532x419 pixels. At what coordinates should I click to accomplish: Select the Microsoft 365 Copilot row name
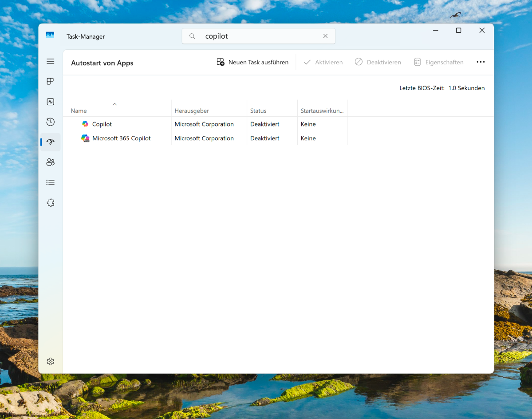[122, 138]
